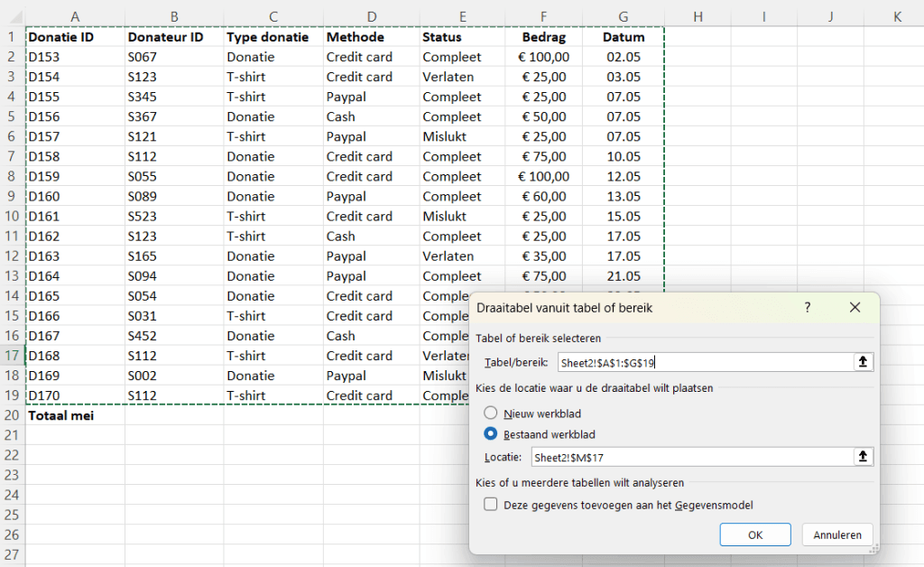
Task: Select column H by its header
Action: click(698, 16)
